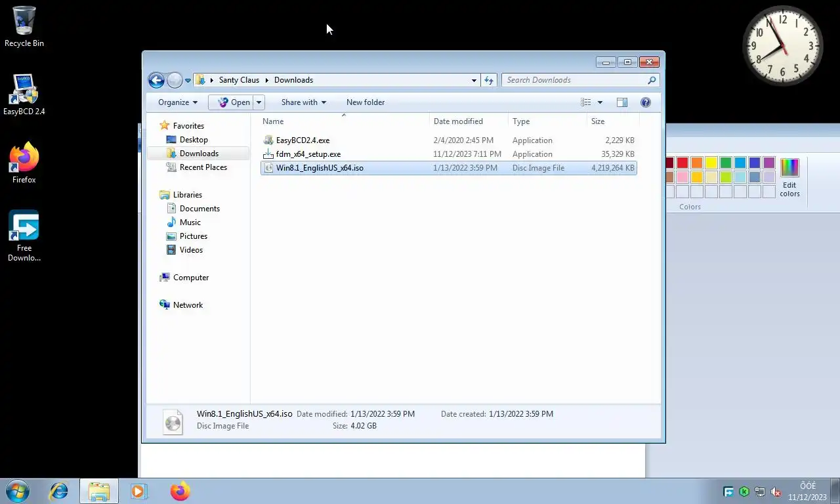Screen dimensions: 840x504
Task: Select the Win8.1_EnglishUS_x64.iso file
Action: [x=448, y=168]
